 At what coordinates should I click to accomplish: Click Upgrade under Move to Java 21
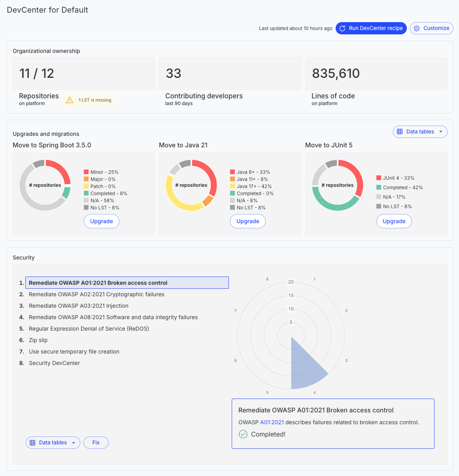248,221
